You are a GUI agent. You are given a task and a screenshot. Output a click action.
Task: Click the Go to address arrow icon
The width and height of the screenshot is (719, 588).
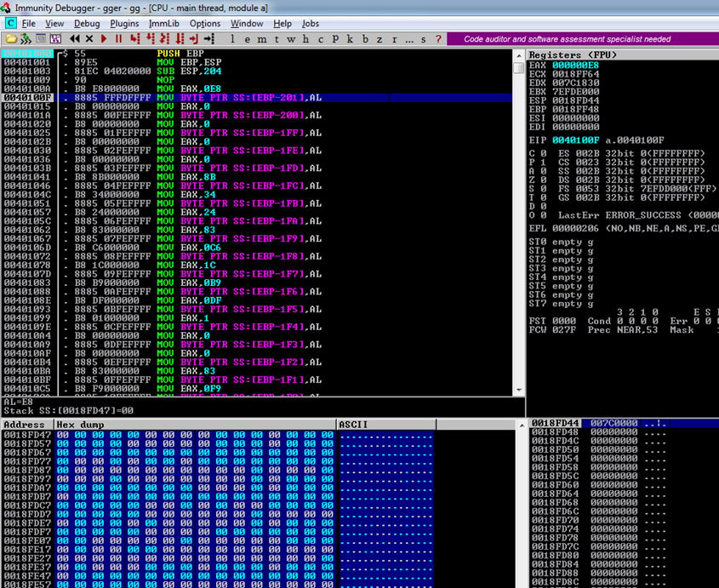pyautogui.click(x=209, y=39)
